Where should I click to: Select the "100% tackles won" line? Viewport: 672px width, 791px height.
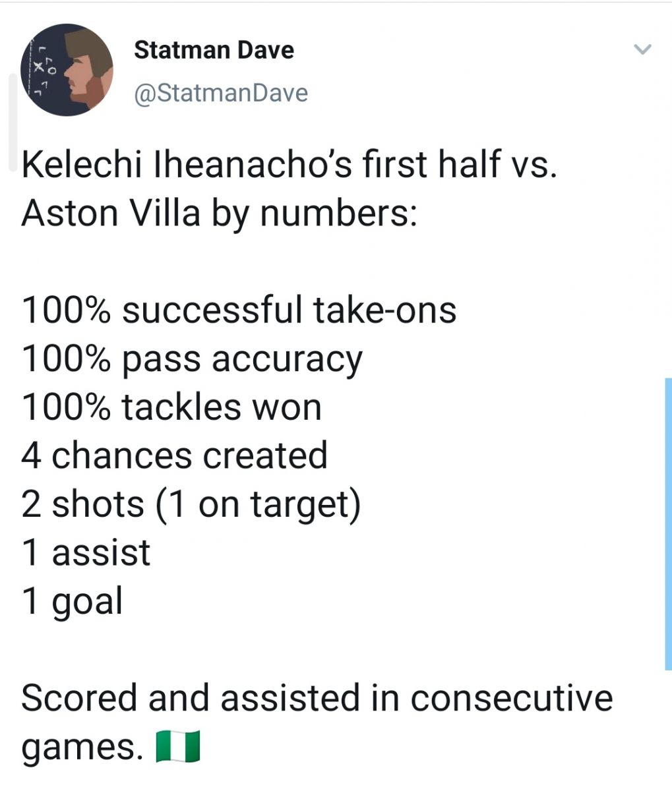(x=171, y=407)
